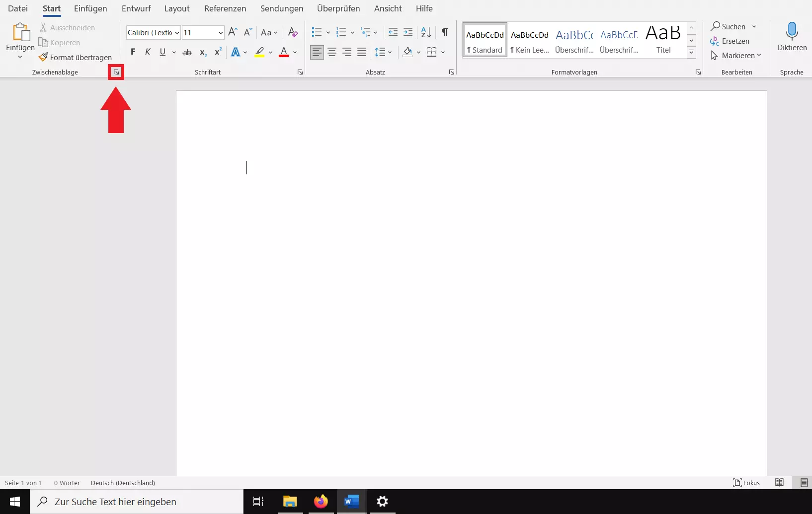The image size is (812, 514).
Task: Switch to read mode view icon
Action: (x=779, y=483)
